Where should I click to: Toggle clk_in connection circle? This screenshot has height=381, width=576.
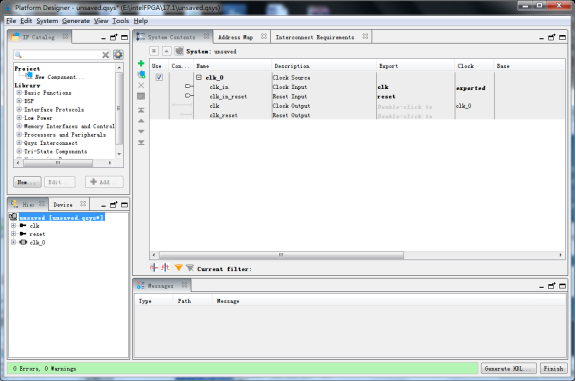(x=188, y=86)
